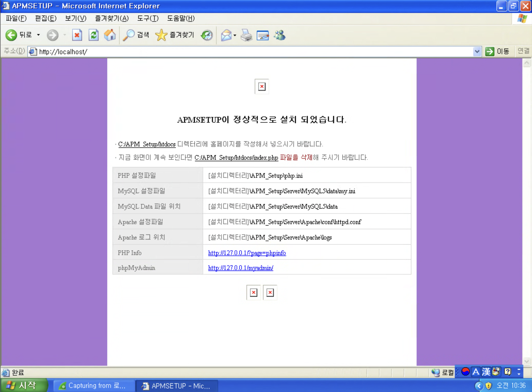Click the 'PHP 설정파일' table cell
The height and width of the screenshot is (392, 532).
[x=158, y=175]
